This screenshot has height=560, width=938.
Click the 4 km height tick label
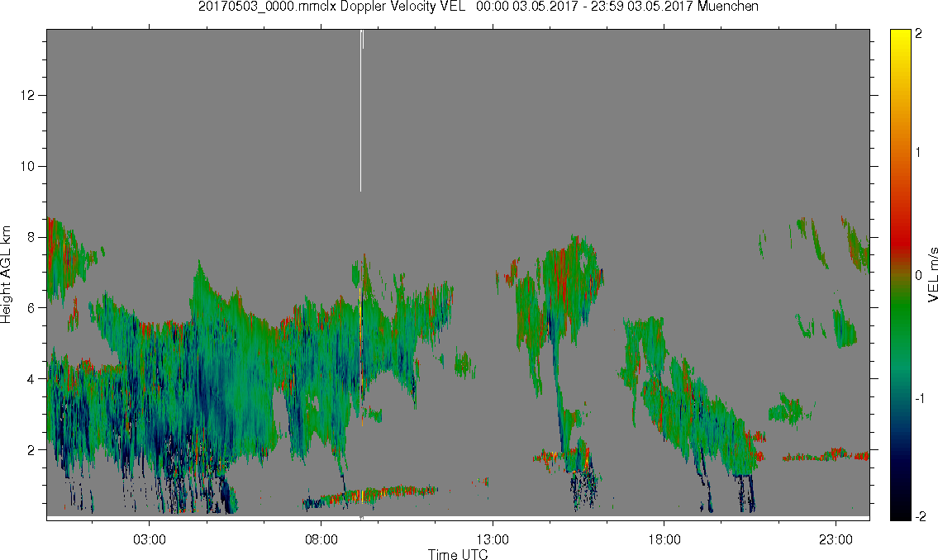click(31, 379)
